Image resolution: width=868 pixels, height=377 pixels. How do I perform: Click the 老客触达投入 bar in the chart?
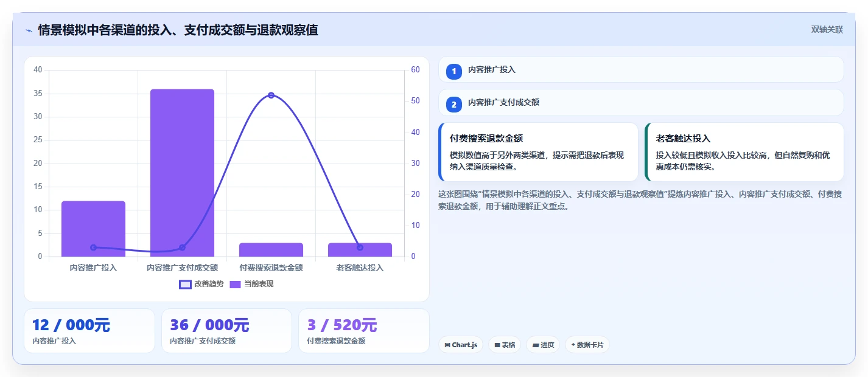360,250
